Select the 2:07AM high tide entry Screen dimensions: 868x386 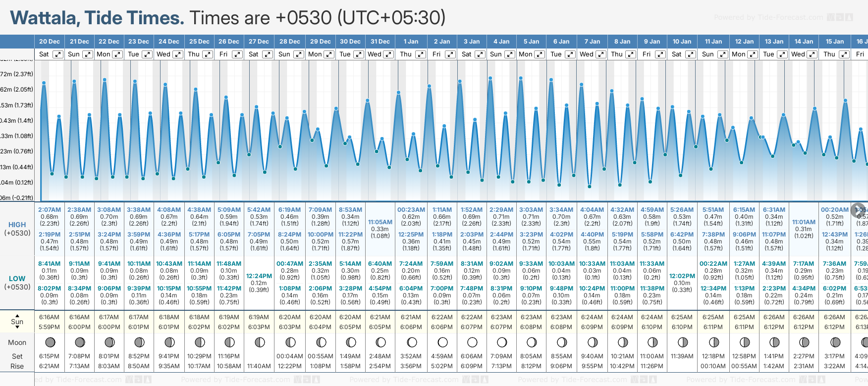[50, 210]
